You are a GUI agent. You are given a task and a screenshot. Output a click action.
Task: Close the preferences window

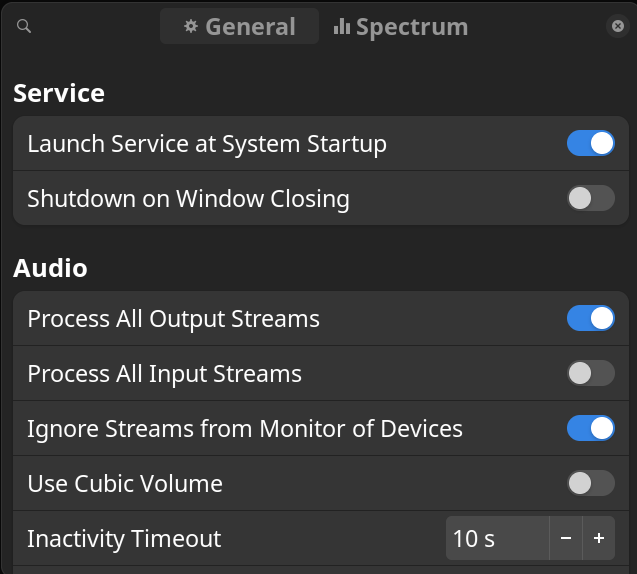coord(618,27)
